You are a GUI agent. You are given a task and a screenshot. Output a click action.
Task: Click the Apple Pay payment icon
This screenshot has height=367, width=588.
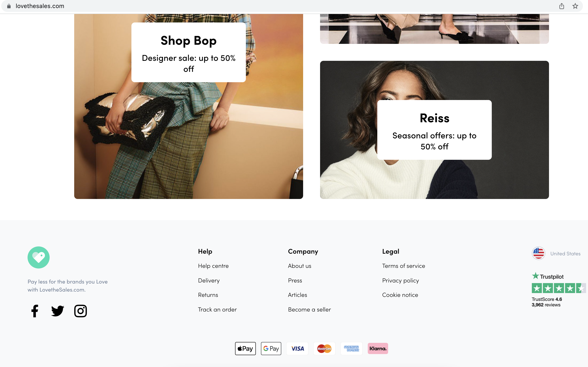(245, 348)
